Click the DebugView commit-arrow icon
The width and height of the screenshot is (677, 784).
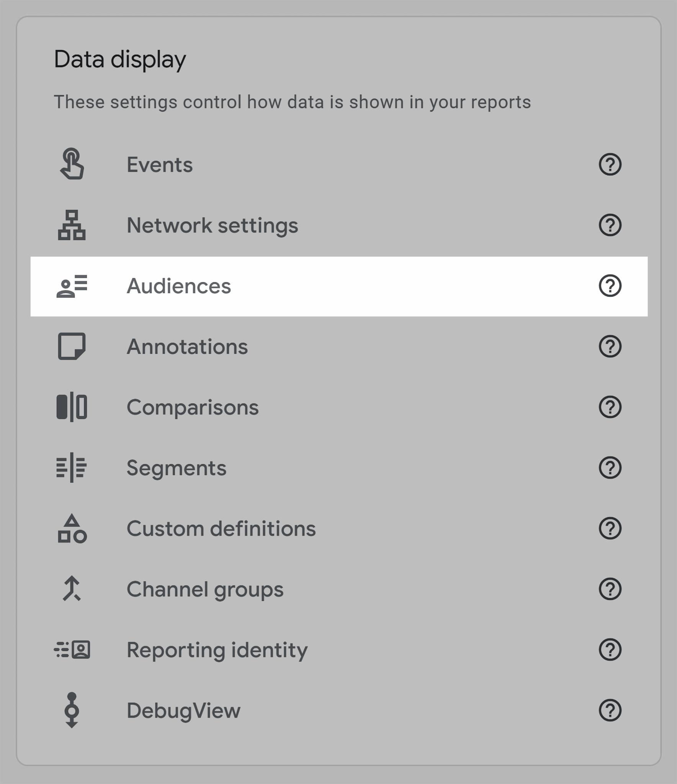point(72,710)
